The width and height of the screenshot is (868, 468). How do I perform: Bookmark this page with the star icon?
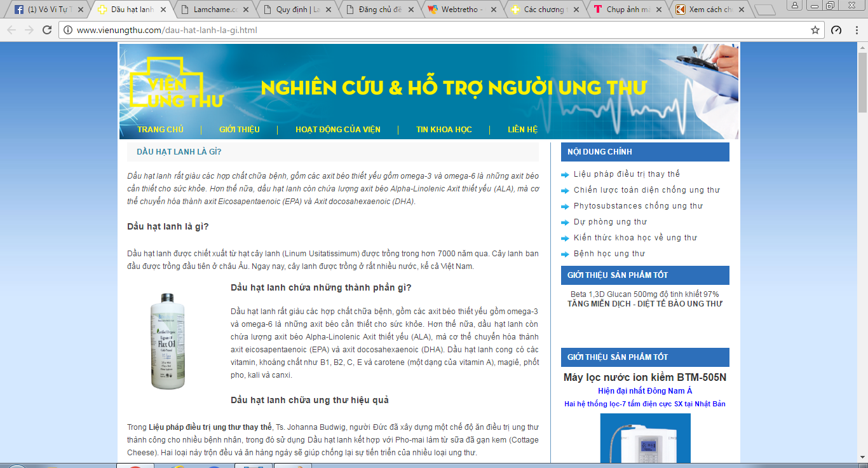click(815, 30)
